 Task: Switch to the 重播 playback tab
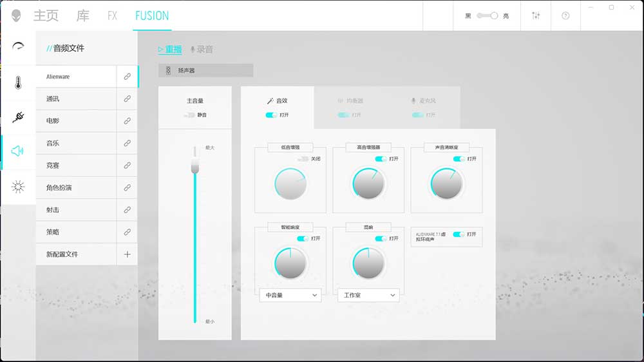(x=170, y=50)
